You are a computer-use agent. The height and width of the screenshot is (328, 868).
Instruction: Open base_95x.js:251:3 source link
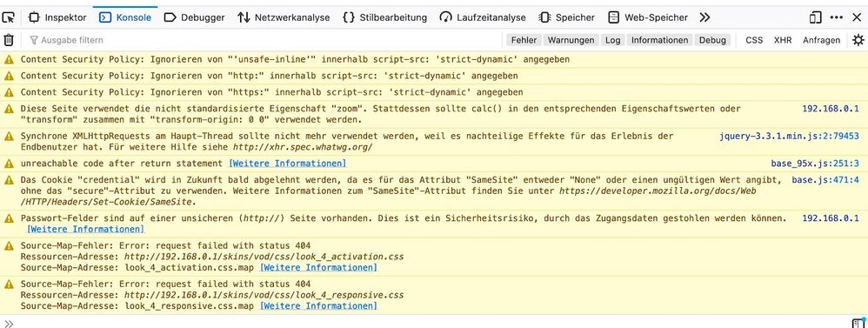click(815, 164)
